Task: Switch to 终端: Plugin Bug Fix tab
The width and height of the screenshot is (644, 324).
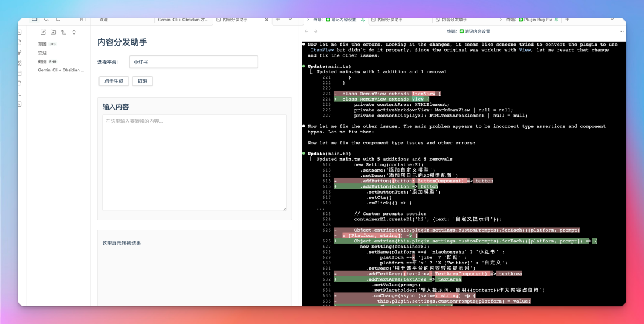Action: coord(527,20)
